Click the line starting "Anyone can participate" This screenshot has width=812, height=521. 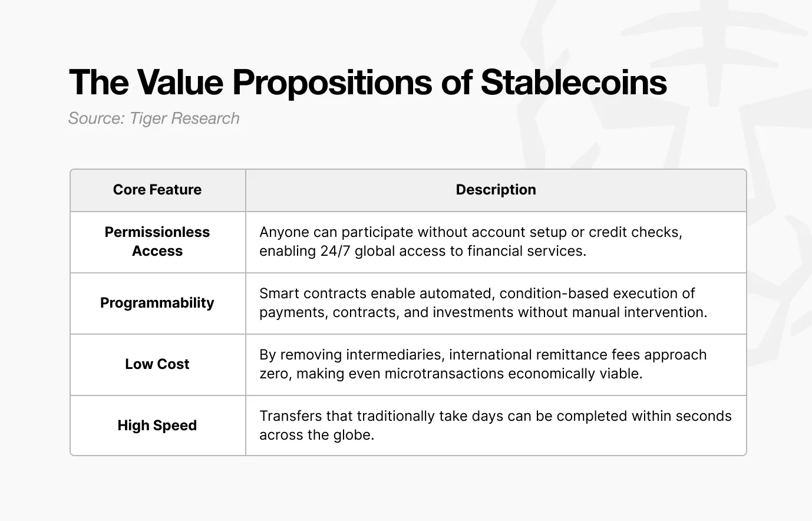(470, 232)
